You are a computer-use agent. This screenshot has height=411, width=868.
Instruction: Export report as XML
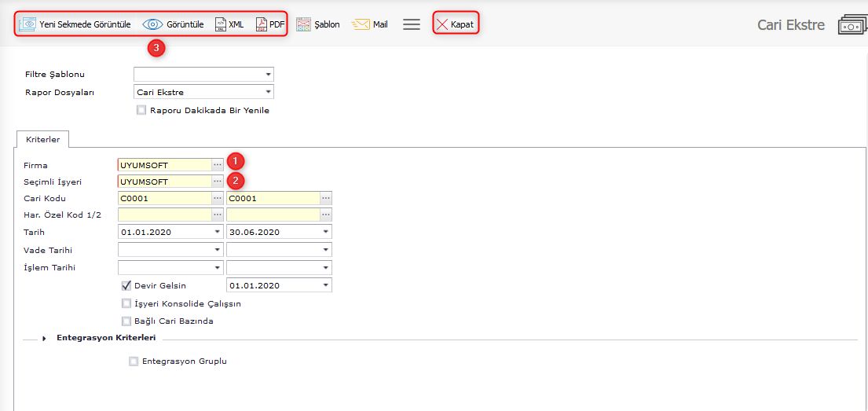click(x=229, y=24)
